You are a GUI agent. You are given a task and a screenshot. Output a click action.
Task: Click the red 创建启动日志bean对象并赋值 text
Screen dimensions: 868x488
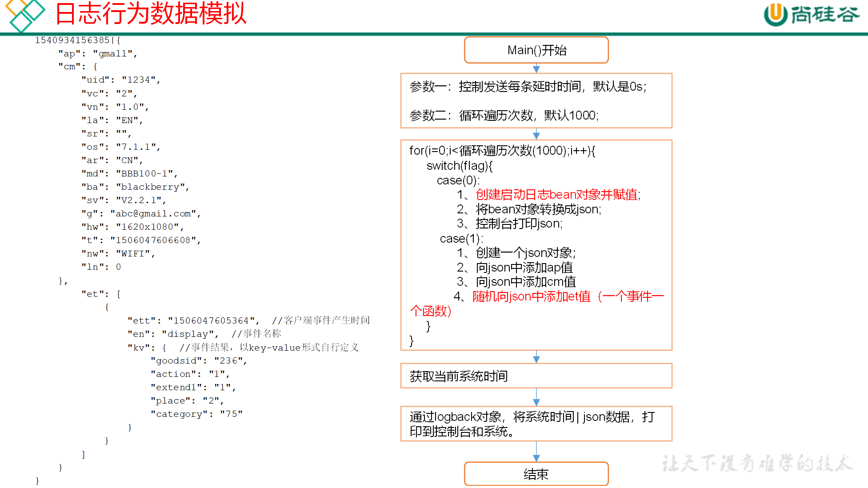(557, 195)
